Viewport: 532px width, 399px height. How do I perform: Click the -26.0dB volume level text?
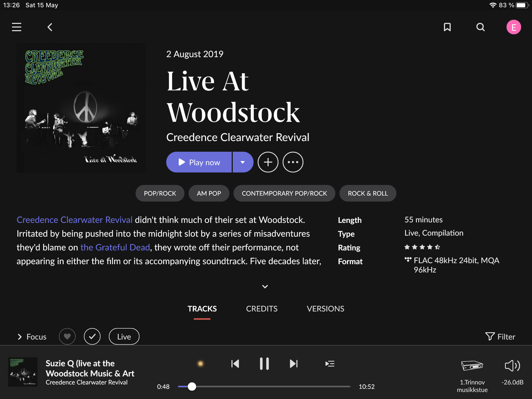512,382
